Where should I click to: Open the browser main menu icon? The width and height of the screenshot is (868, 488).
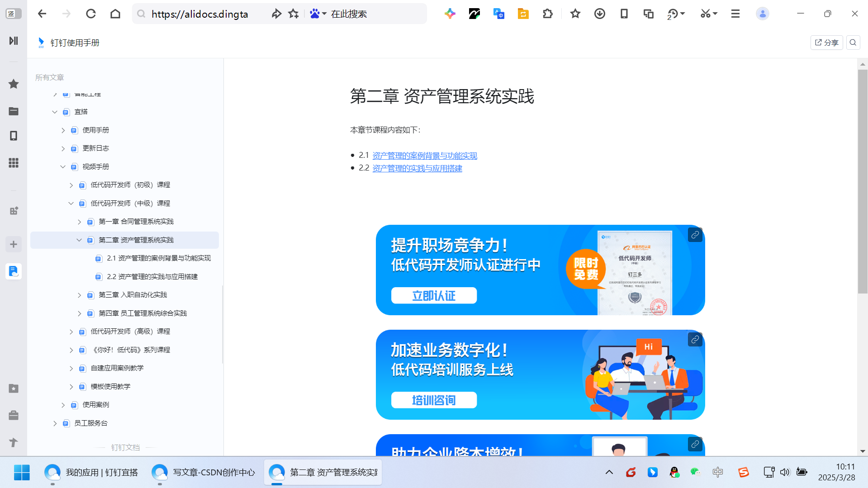(735, 14)
